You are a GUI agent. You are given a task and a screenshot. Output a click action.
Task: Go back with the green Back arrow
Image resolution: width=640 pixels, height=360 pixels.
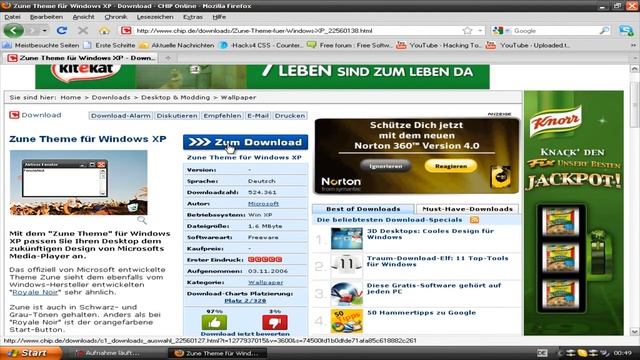coord(13,31)
